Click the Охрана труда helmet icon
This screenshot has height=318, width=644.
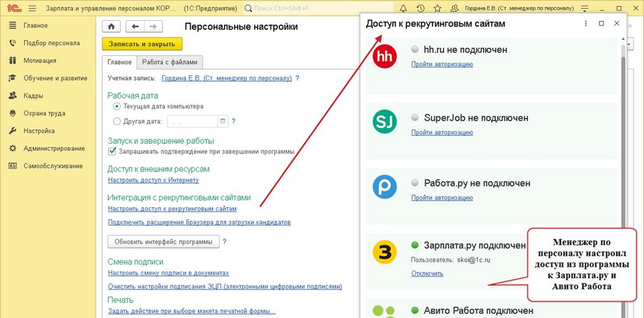click(13, 113)
